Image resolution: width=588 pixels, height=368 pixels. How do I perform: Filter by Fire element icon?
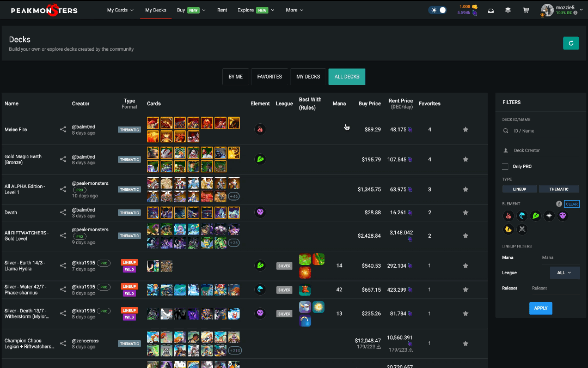point(508,216)
